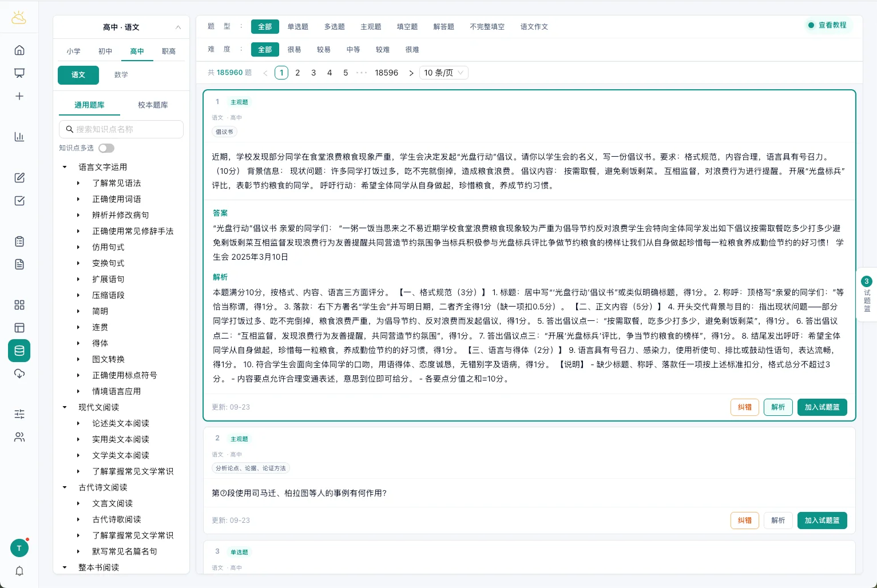Viewport: 877px width, 588px height.
Task: Collapse the 古代诗文阅读 tree node
Action: [x=65, y=487]
